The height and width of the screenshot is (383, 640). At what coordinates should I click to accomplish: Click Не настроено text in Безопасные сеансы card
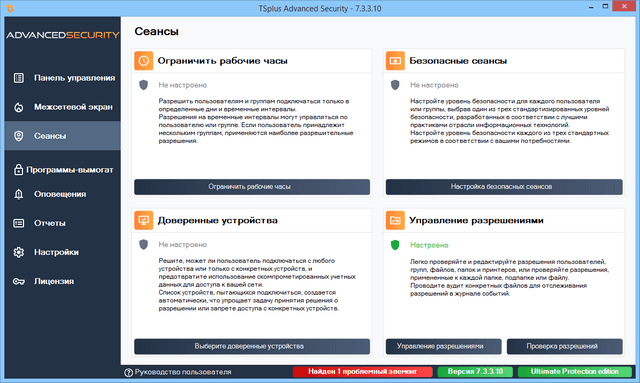coord(434,85)
